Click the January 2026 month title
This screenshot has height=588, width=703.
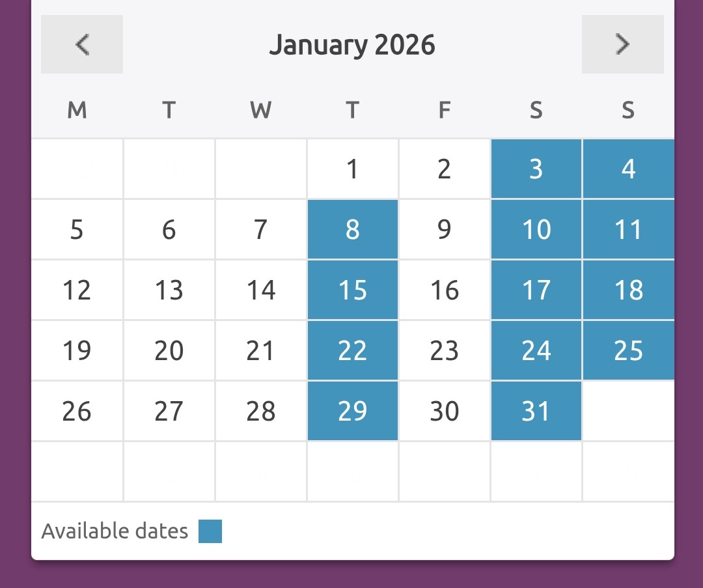(x=352, y=45)
